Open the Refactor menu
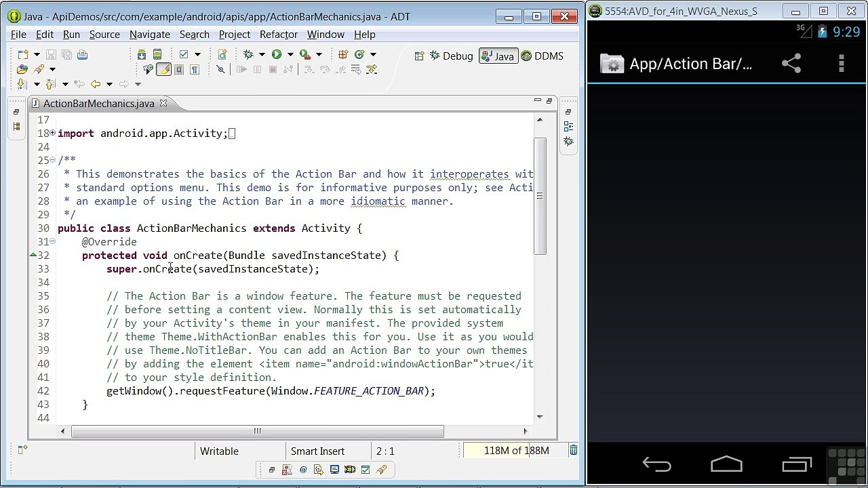This screenshot has height=488, width=868. click(x=278, y=35)
